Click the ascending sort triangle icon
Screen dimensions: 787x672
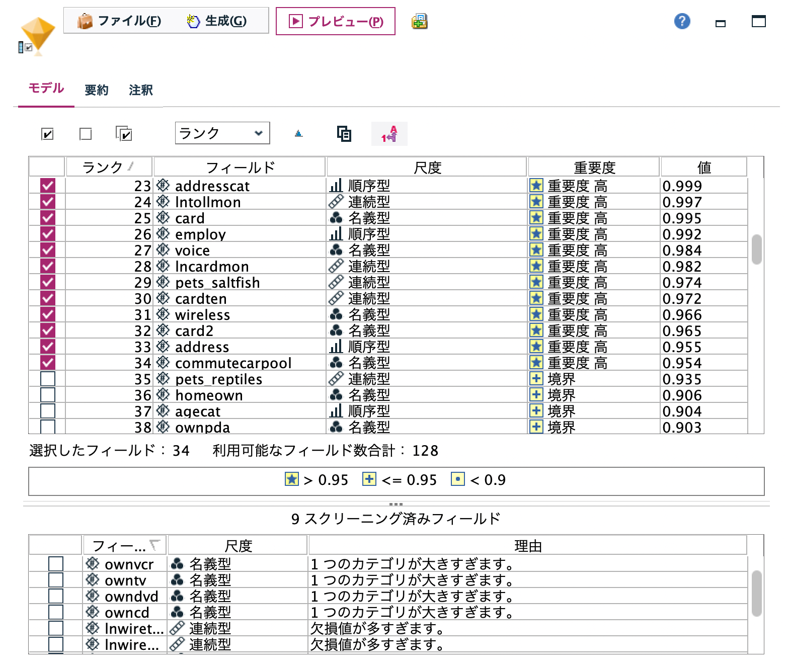[x=298, y=134]
